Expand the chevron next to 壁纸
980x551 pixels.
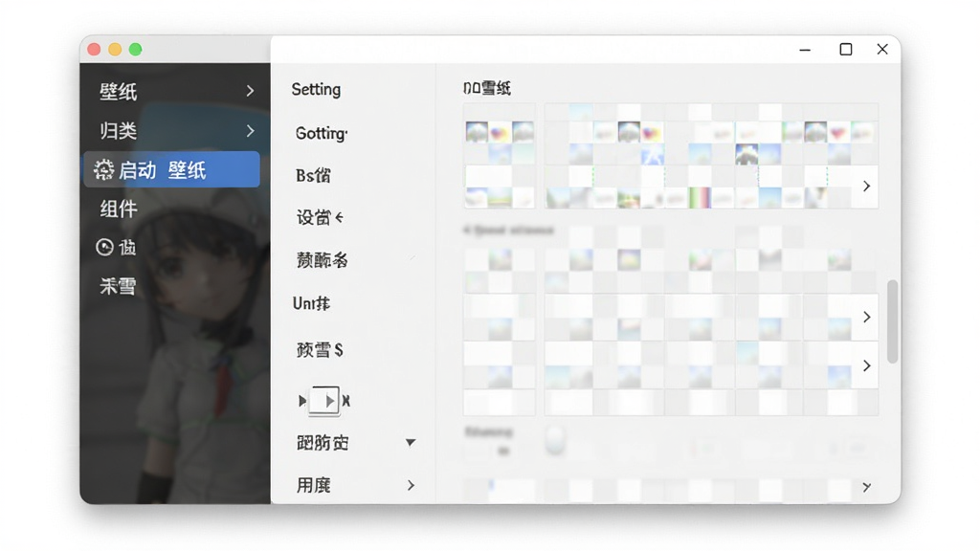250,91
